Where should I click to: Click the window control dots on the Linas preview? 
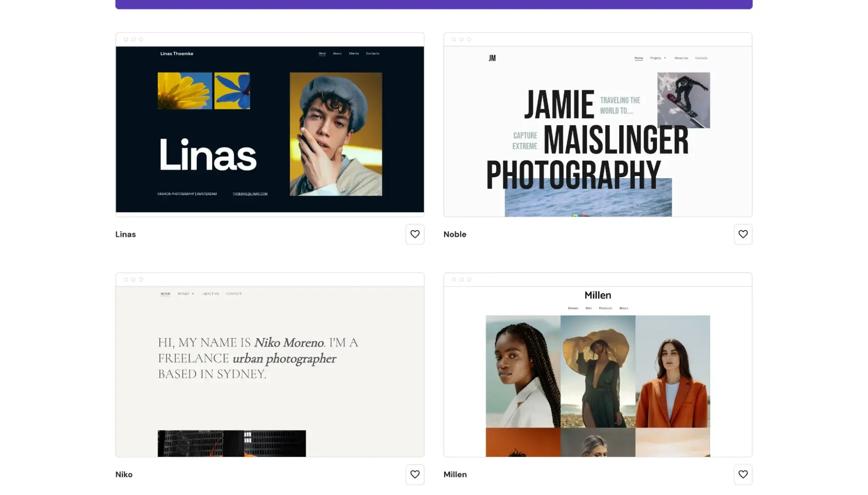click(x=133, y=39)
